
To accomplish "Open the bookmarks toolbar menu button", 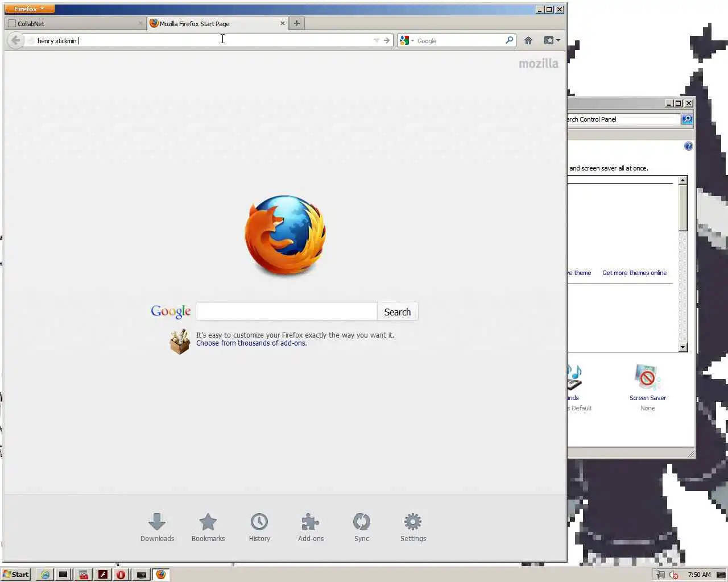I will [x=552, y=40].
